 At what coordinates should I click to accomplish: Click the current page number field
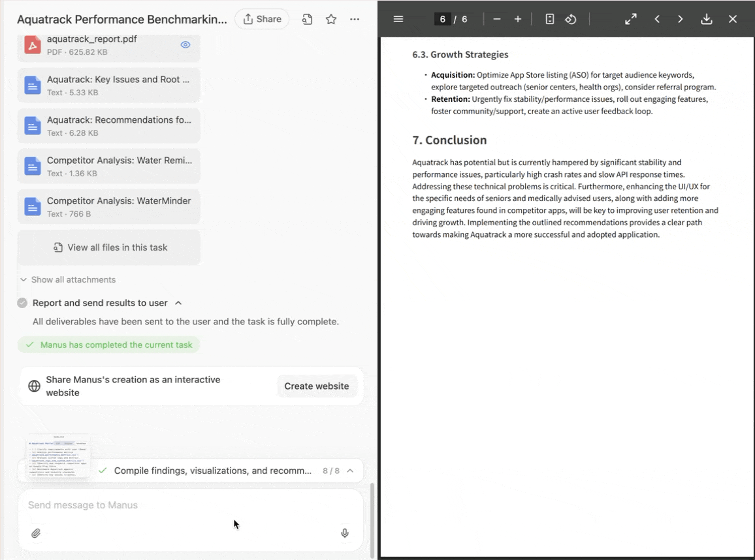click(x=443, y=19)
